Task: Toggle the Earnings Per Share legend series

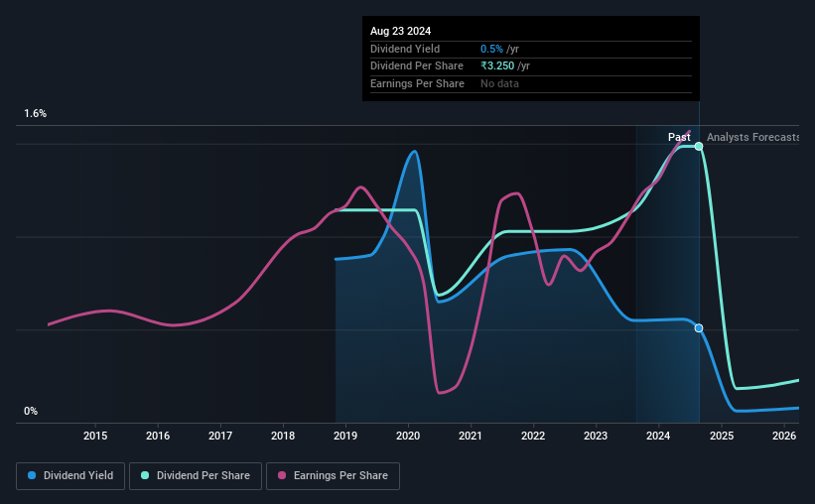Action: point(333,476)
